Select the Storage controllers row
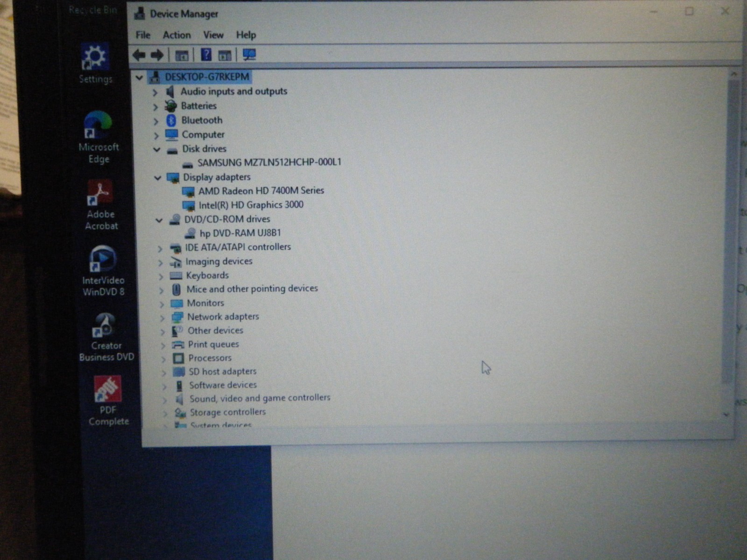The width and height of the screenshot is (747, 560). point(227,412)
